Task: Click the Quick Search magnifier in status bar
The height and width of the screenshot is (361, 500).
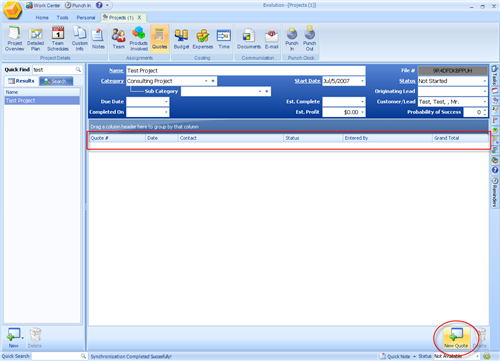Action: (x=83, y=356)
